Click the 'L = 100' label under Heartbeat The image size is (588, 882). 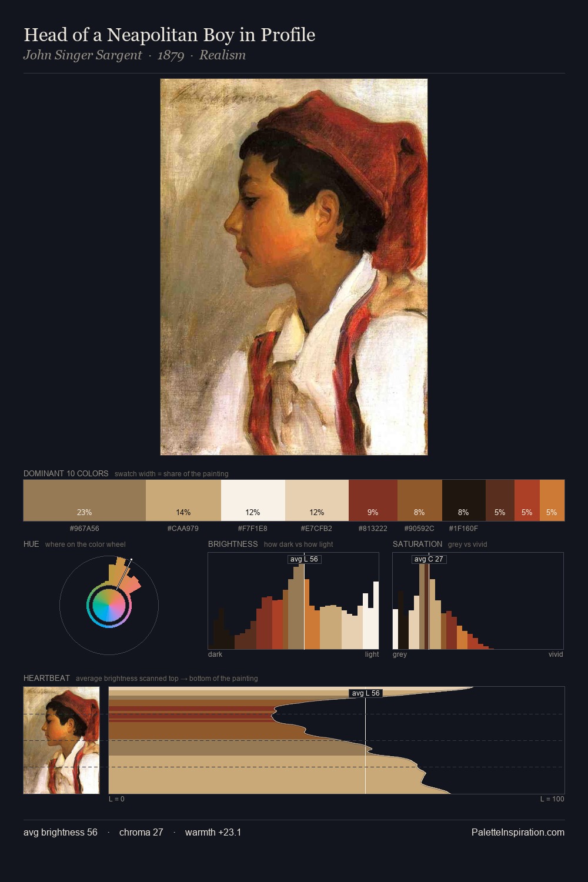[552, 799]
